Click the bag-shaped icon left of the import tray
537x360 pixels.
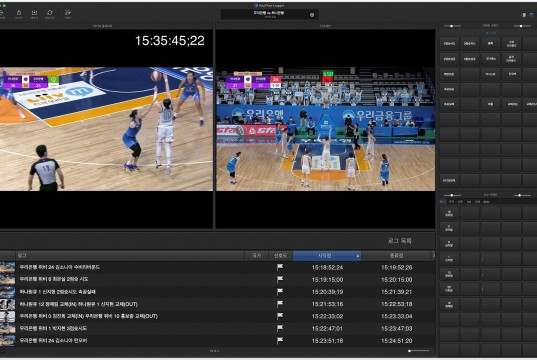(x=19, y=13)
